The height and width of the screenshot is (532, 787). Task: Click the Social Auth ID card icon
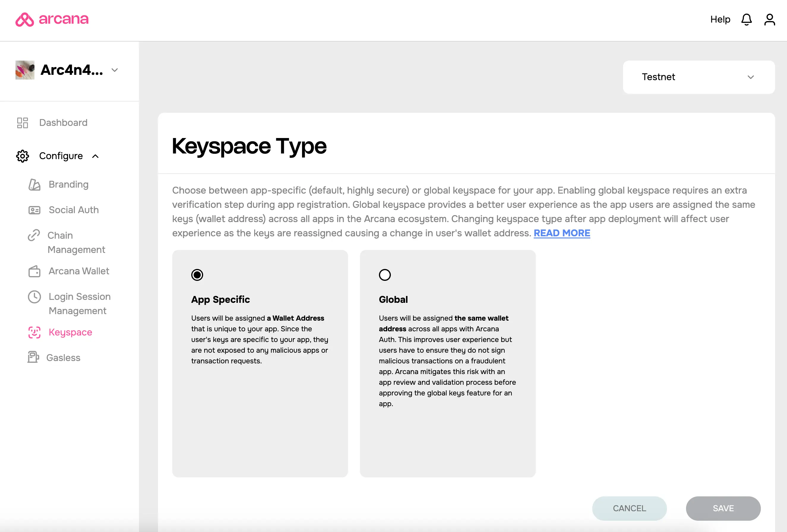click(34, 210)
